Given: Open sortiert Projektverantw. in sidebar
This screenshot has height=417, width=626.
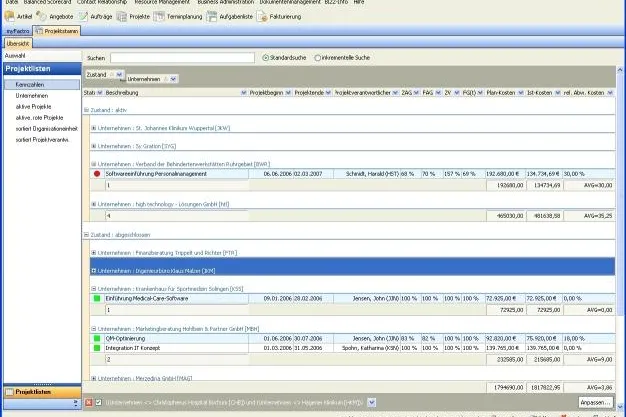Looking at the screenshot, I should point(42,140).
